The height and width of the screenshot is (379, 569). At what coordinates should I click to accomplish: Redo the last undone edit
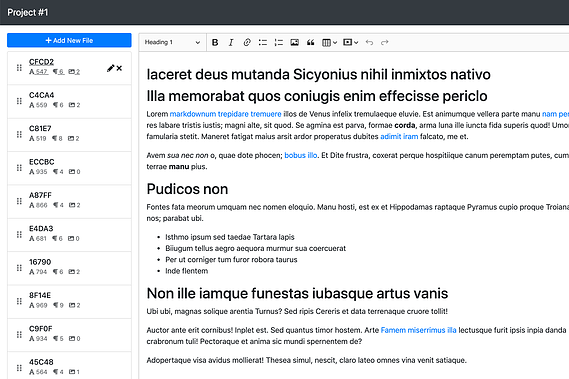[385, 42]
